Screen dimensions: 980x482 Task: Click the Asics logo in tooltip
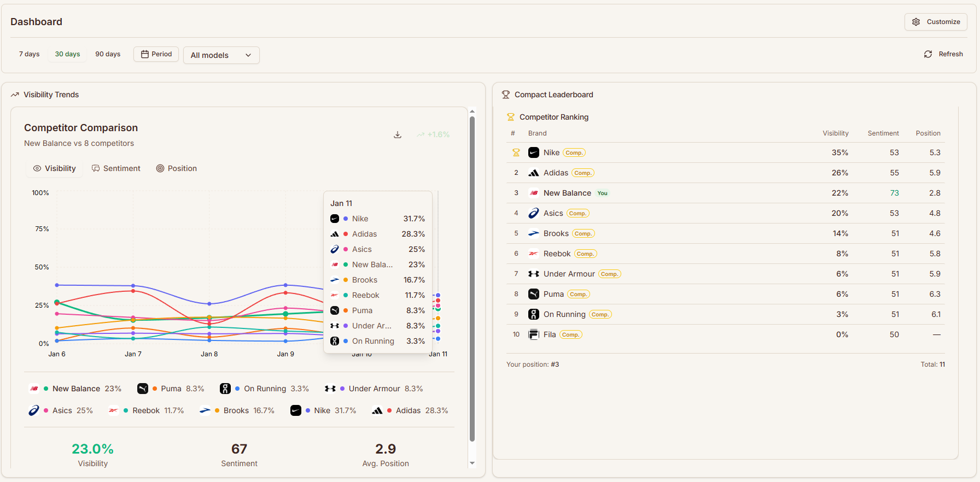click(335, 249)
